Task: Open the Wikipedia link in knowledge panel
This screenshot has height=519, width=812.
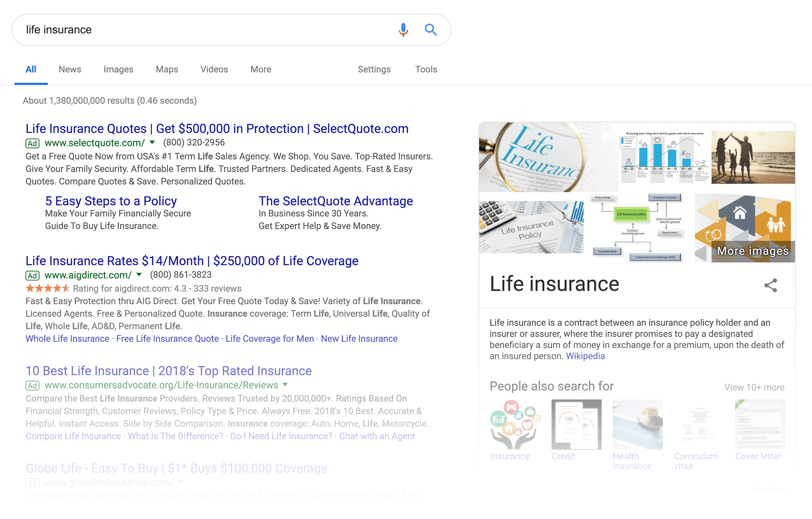Action: [585, 356]
